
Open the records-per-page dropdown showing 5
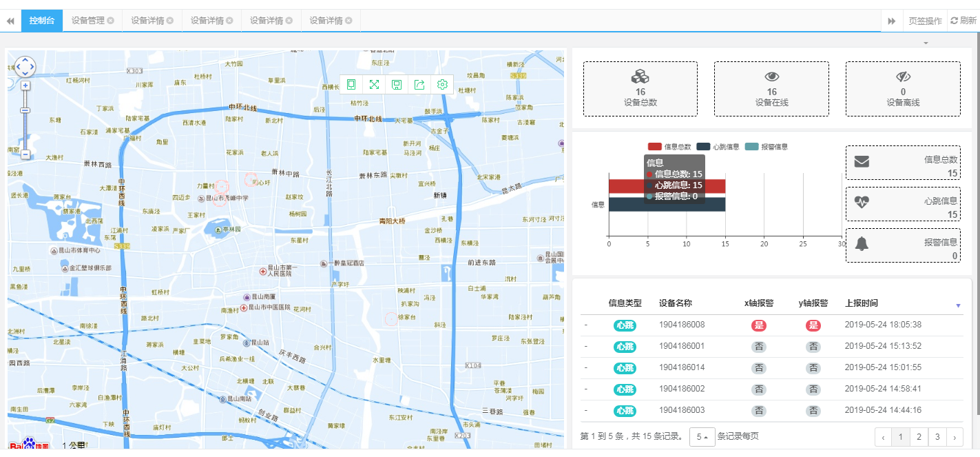pyautogui.click(x=701, y=437)
